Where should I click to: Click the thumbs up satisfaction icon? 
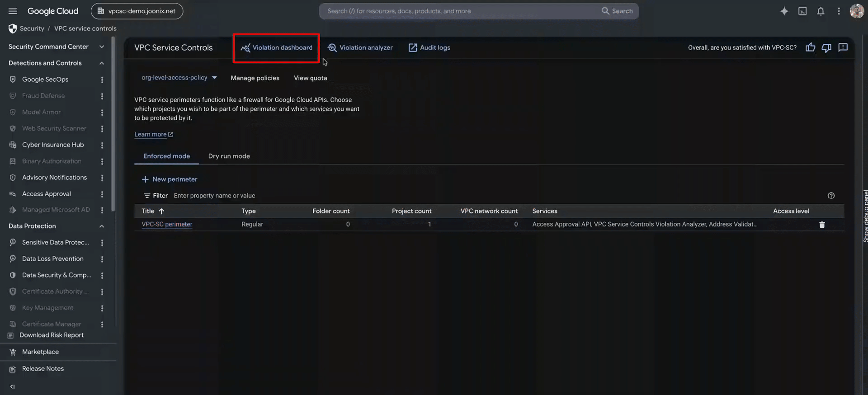pyautogui.click(x=810, y=47)
